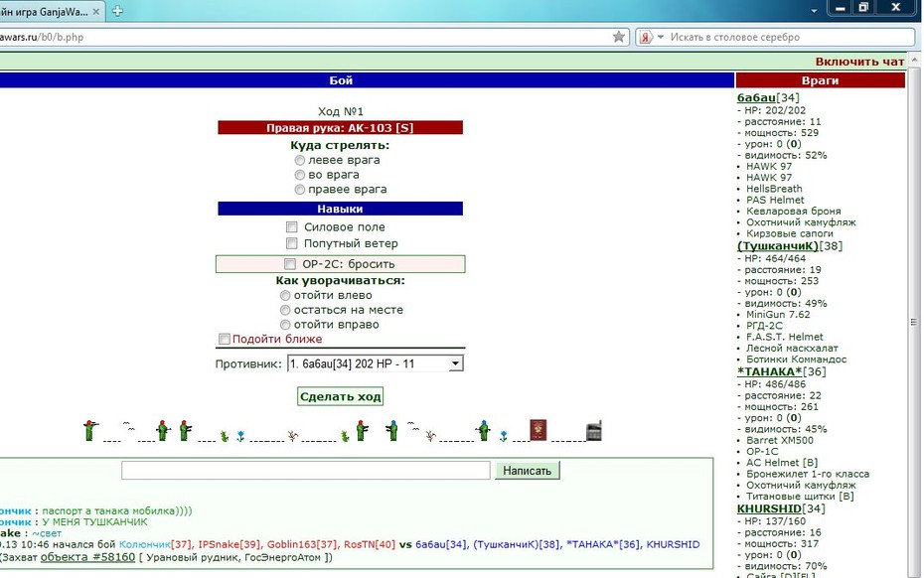
Task: Click 'RosTN[40]' in battle log
Action: 370,544
